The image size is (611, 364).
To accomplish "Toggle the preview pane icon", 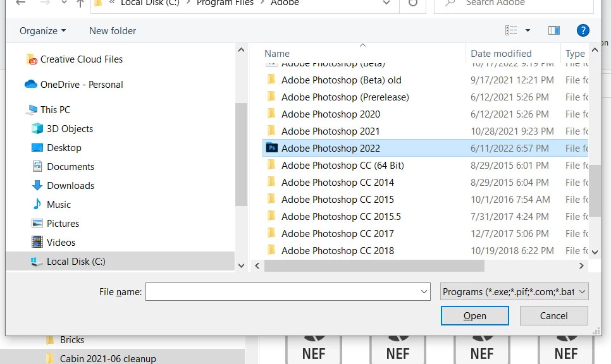I will click(553, 30).
